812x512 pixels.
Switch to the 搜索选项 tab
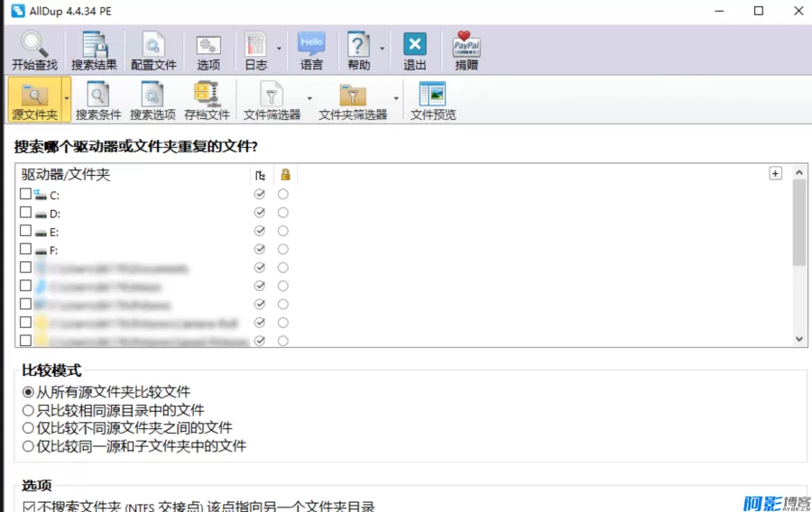coord(152,101)
